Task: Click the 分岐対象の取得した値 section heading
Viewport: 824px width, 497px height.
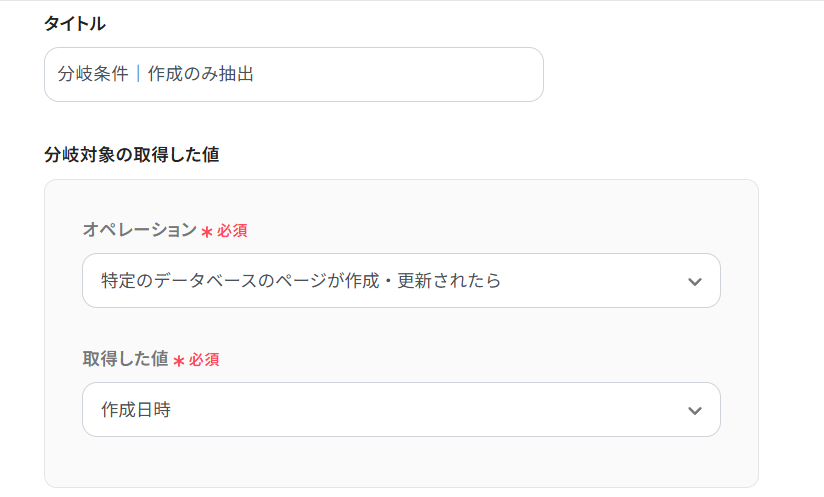Action: [131, 155]
